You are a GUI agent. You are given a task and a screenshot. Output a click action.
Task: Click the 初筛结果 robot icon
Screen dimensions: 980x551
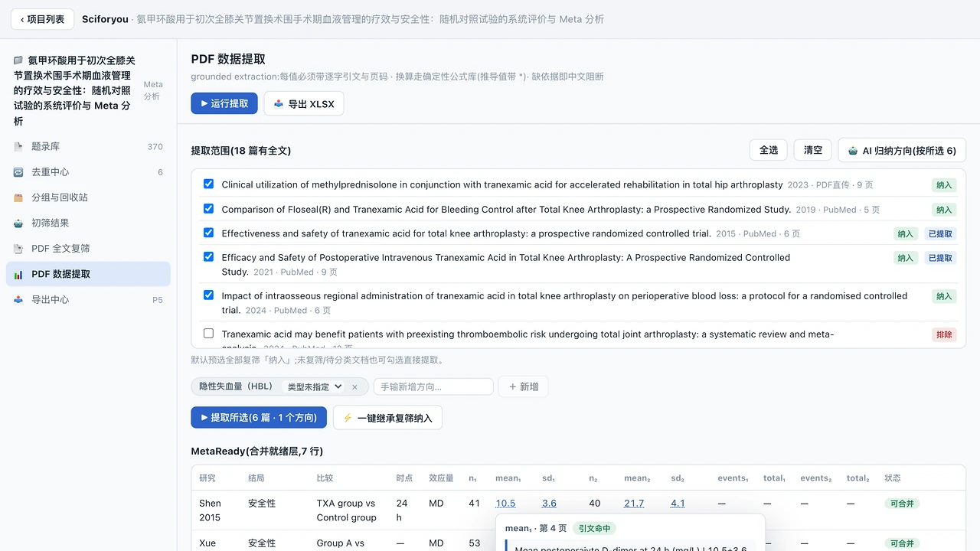pos(18,223)
